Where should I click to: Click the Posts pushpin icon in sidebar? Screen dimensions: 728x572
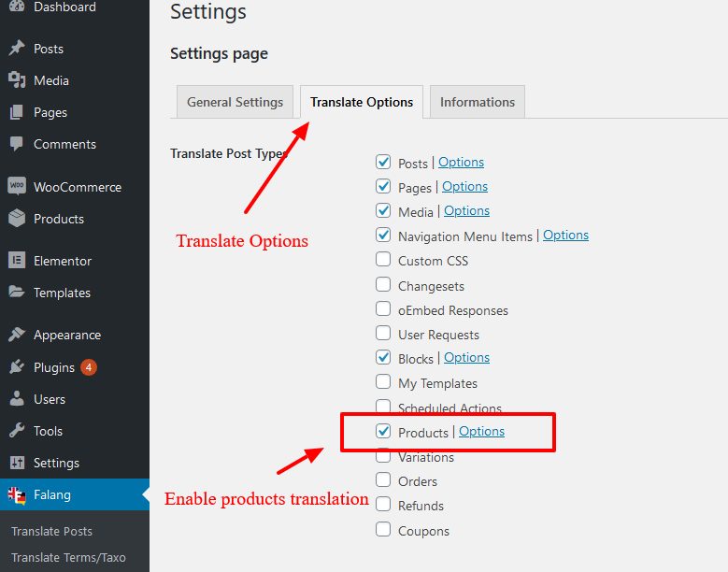coord(17,49)
